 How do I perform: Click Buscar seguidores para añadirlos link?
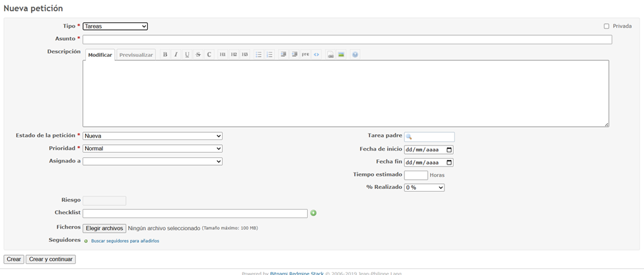tap(125, 241)
